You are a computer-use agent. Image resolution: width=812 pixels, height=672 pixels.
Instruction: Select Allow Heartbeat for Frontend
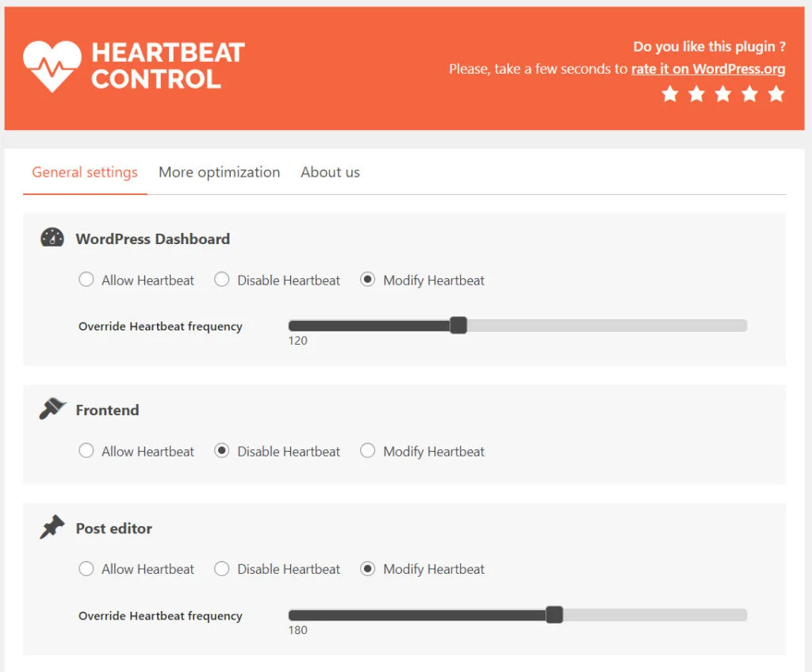pos(86,450)
